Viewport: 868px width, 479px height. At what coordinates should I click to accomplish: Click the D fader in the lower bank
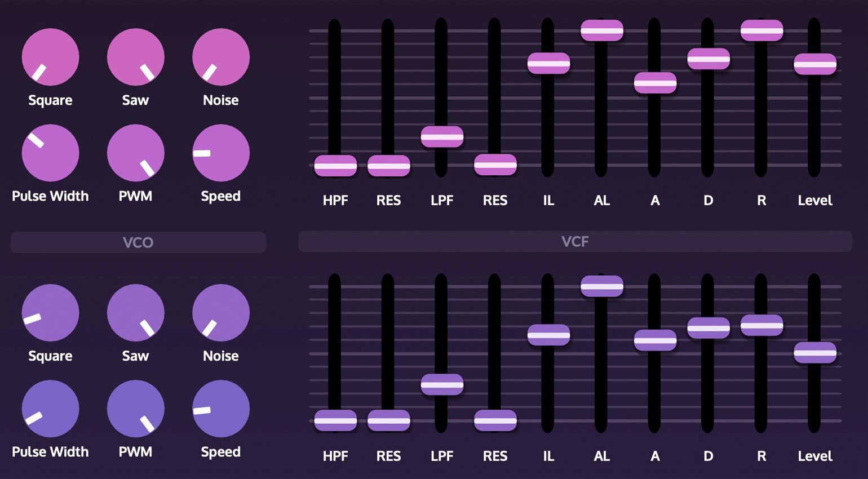708,329
